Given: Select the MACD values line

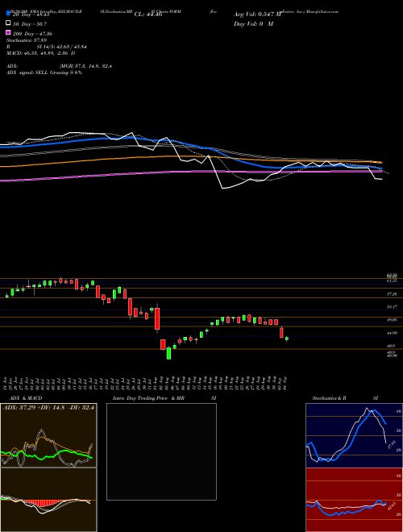Looking at the screenshot, I should click(x=41, y=53).
